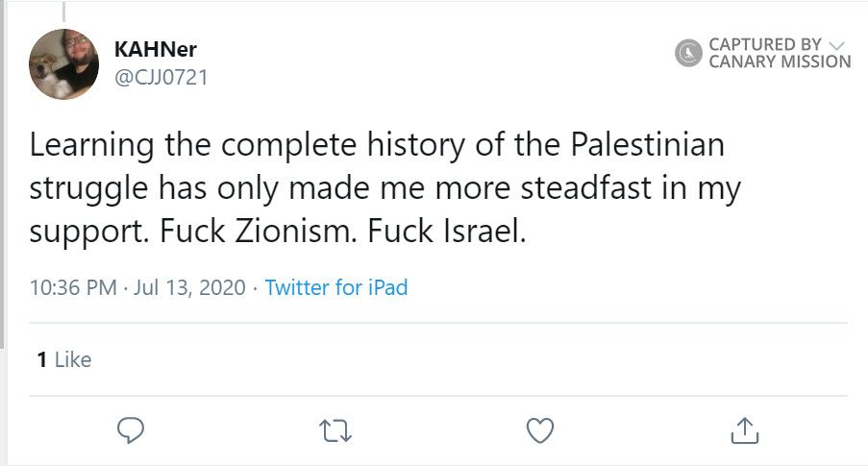Like the tweet with the heart icon

point(541,429)
